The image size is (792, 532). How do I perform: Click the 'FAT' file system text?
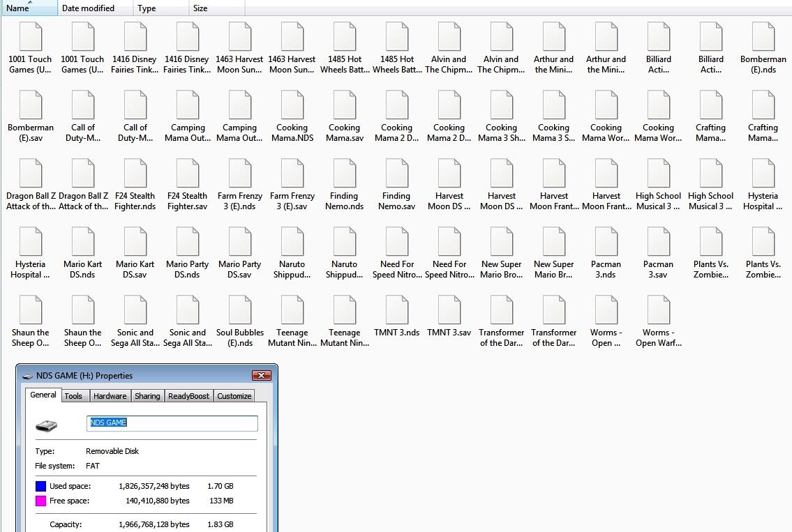tap(92, 466)
